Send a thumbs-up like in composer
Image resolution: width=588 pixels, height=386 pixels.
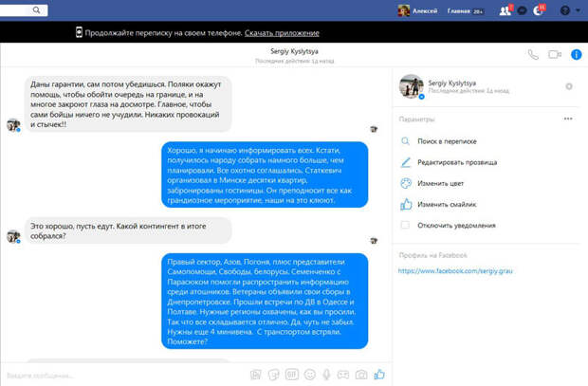[379, 374]
